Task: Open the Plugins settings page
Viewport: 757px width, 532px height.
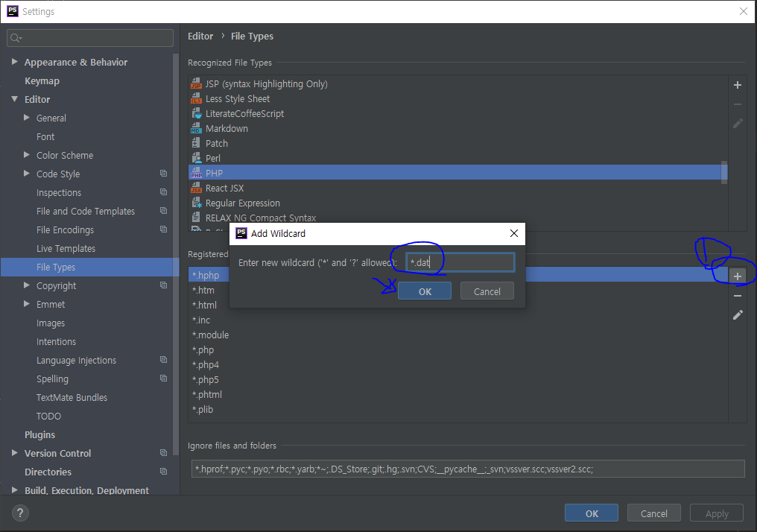Action: pos(39,435)
